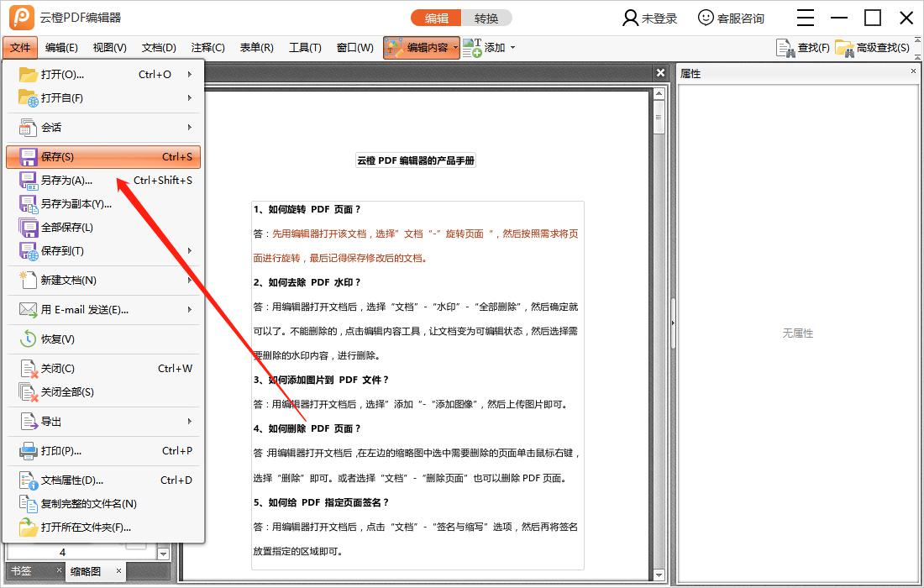Click the 编辑内容 toolbar button
Viewport: 924px width, 588px height.
[422, 48]
